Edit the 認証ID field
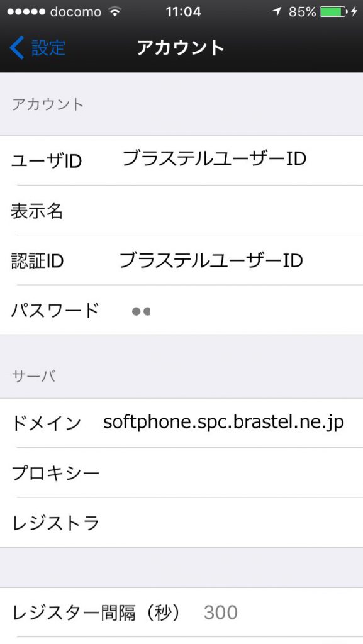This screenshot has height=644, width=363. (181, 260)
